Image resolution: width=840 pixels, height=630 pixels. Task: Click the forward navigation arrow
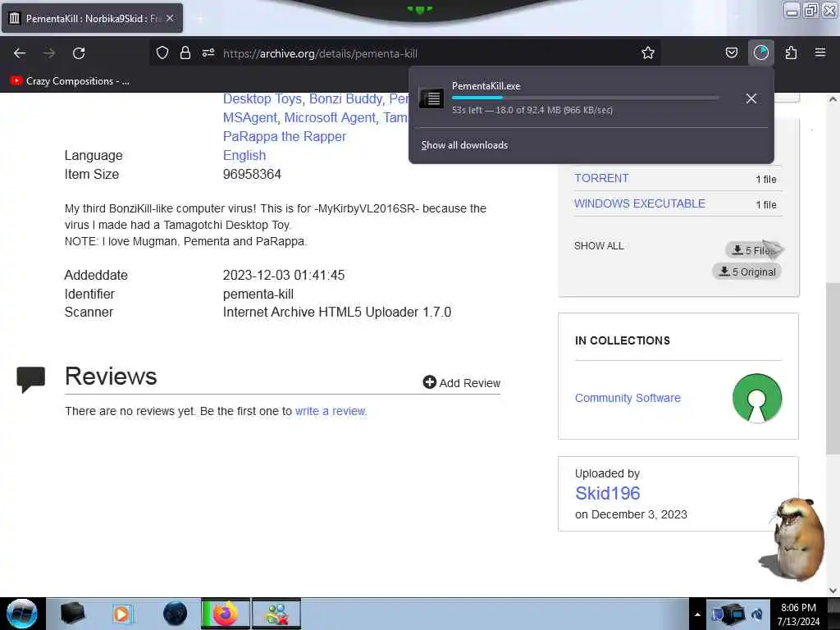coord(49,53)
